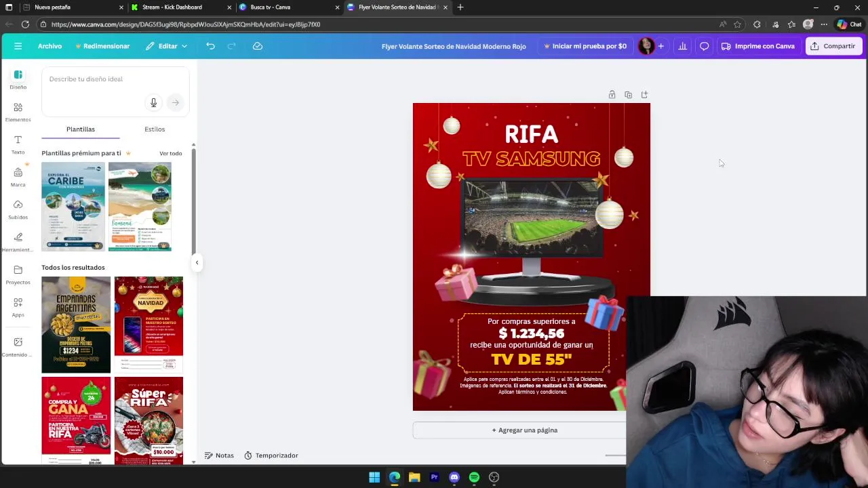This screenshot has height=488, width=868.
Task: Click the add page icon above canvas
Action: [x=644, y=95]
